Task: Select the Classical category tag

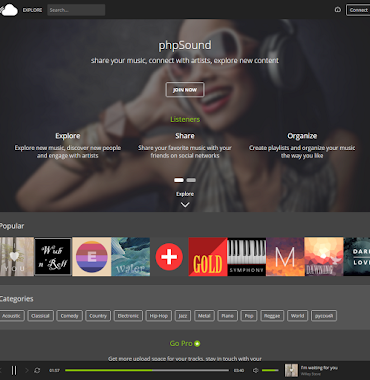Action: (40, 316)
